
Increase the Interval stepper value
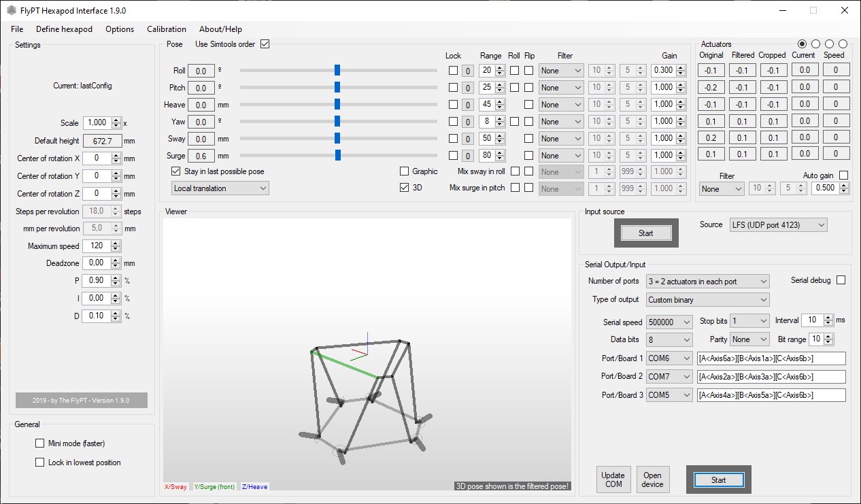click(828, 318)
